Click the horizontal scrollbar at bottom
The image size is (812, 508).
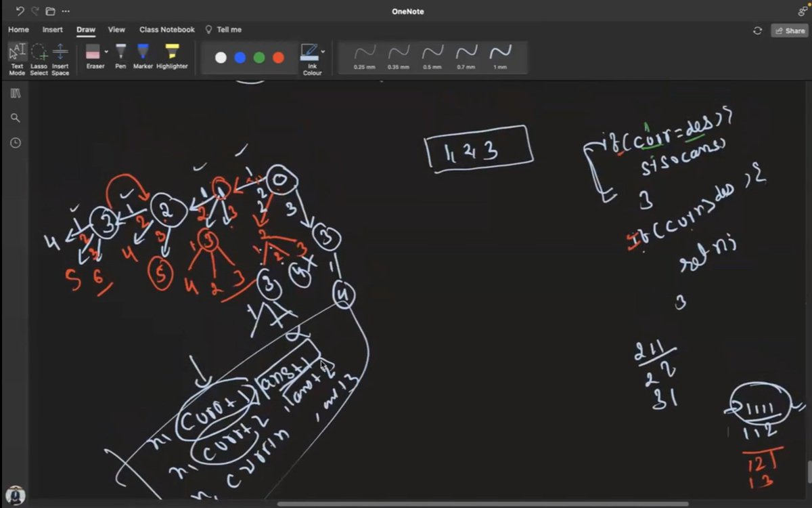(483, 504)
